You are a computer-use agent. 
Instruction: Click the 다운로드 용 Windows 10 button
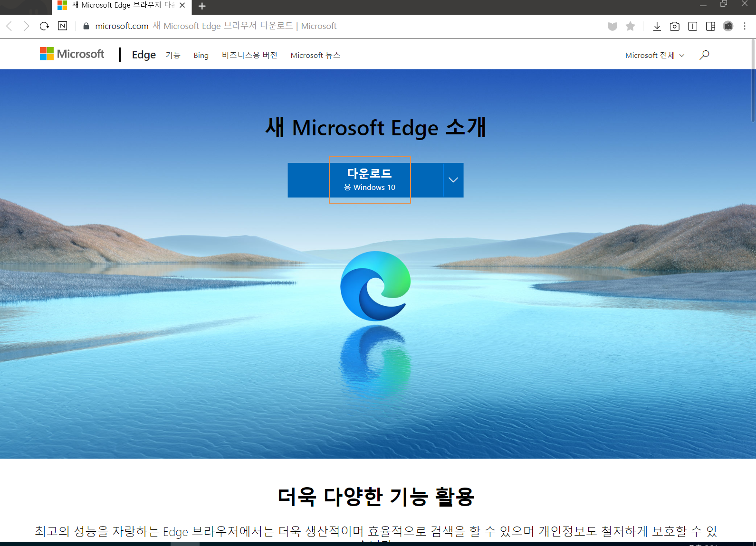[x=365, y=180]
